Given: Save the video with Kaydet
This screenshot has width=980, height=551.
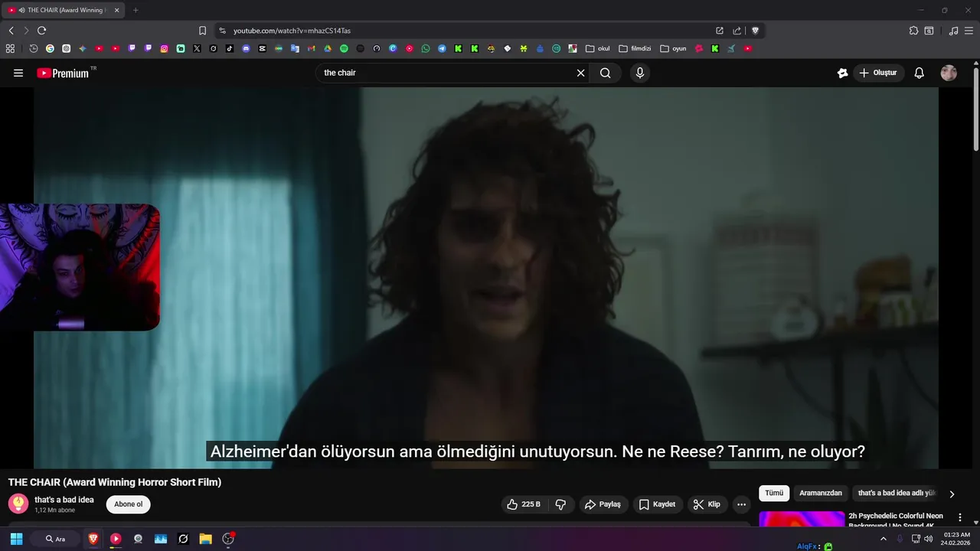Looking at the screenshot, I should (657, 504).
